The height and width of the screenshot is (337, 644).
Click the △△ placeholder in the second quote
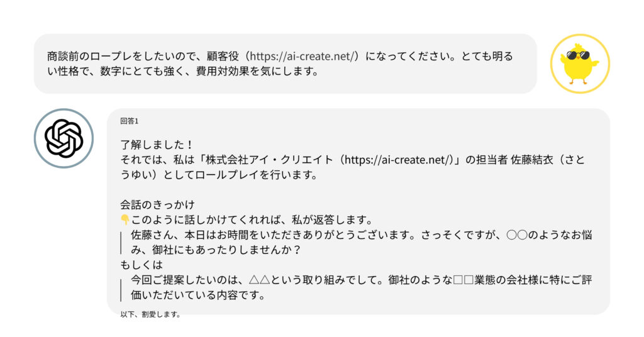260,280
